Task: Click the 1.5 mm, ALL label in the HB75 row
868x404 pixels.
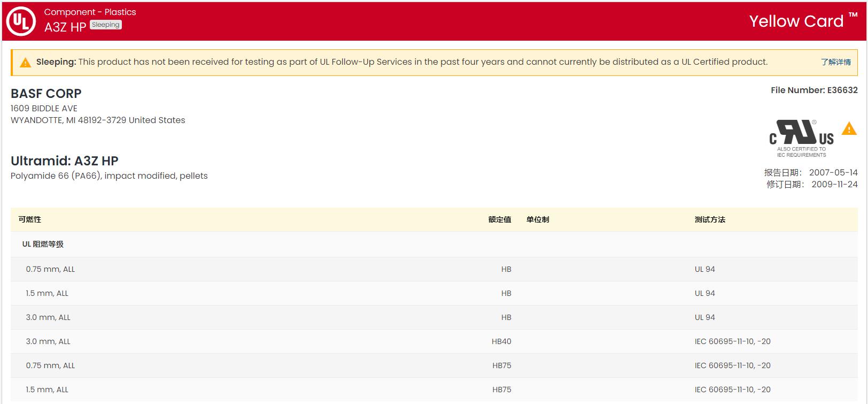Action: point(47,390)
